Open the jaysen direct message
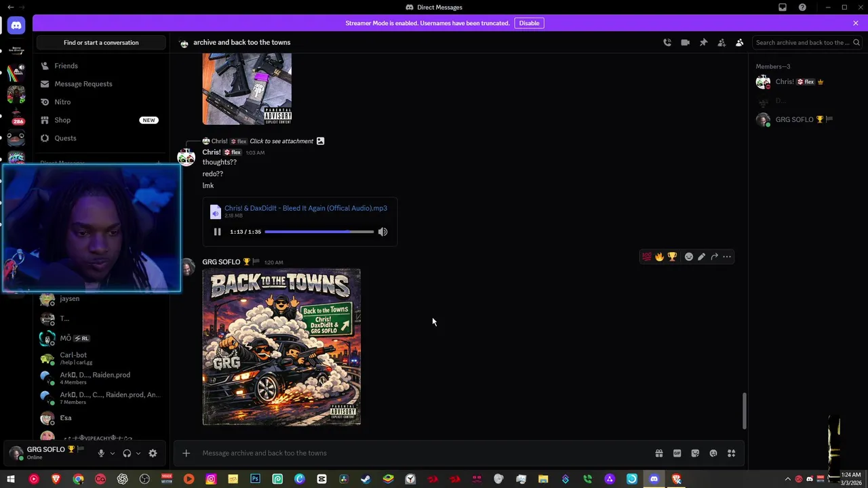This screenshot has height=488, width=868. tap(100, 299)
